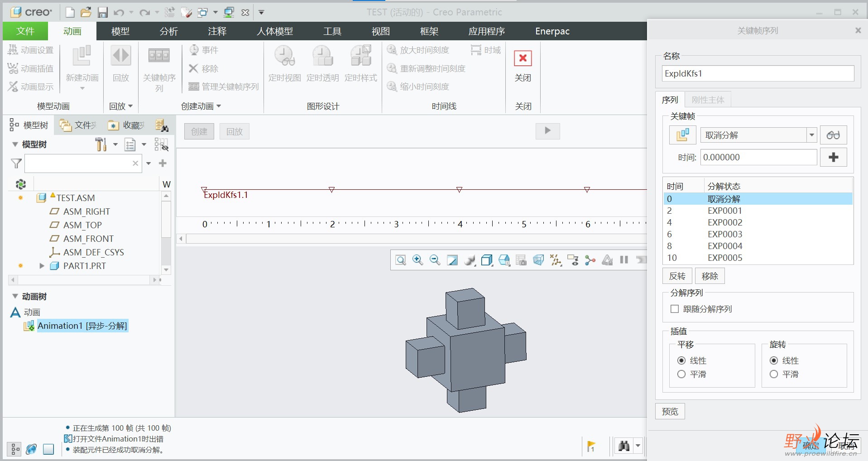Click the binoculars search icon in the status bar

coord(624,446)
